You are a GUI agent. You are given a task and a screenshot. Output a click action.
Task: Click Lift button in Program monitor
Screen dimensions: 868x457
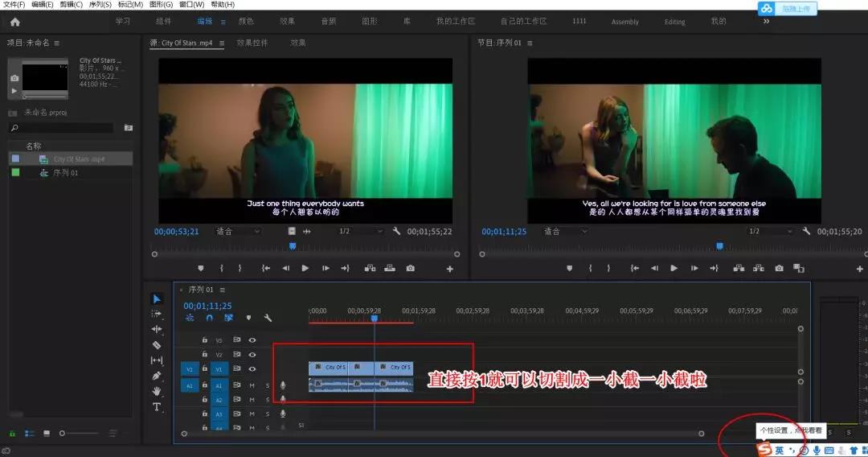[x=739, y=268]
